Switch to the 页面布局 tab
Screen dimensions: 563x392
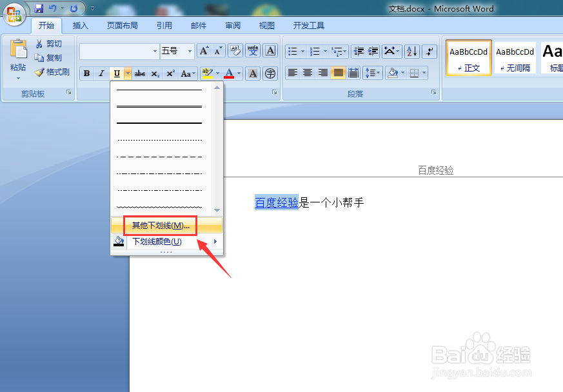click(x=122, y=26)
